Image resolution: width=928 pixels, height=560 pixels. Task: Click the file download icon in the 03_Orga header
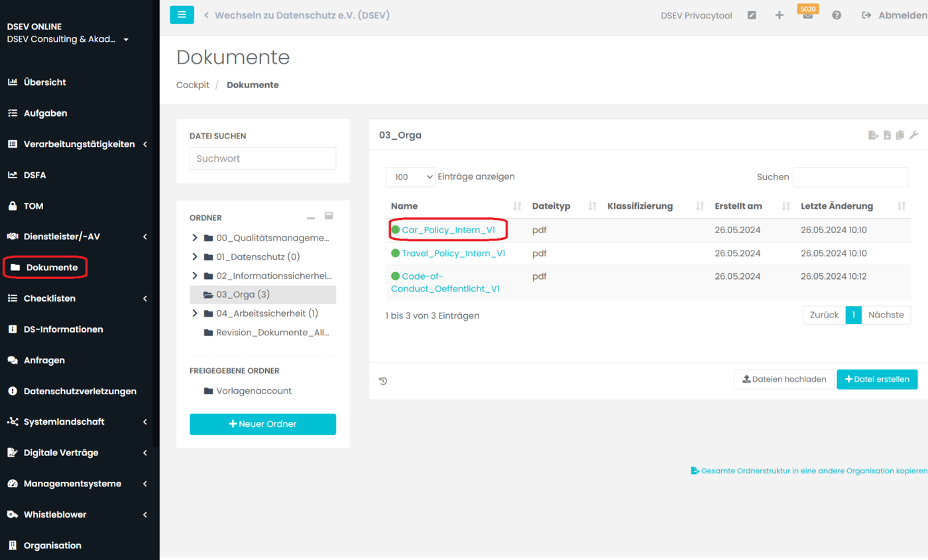(888, 135)
